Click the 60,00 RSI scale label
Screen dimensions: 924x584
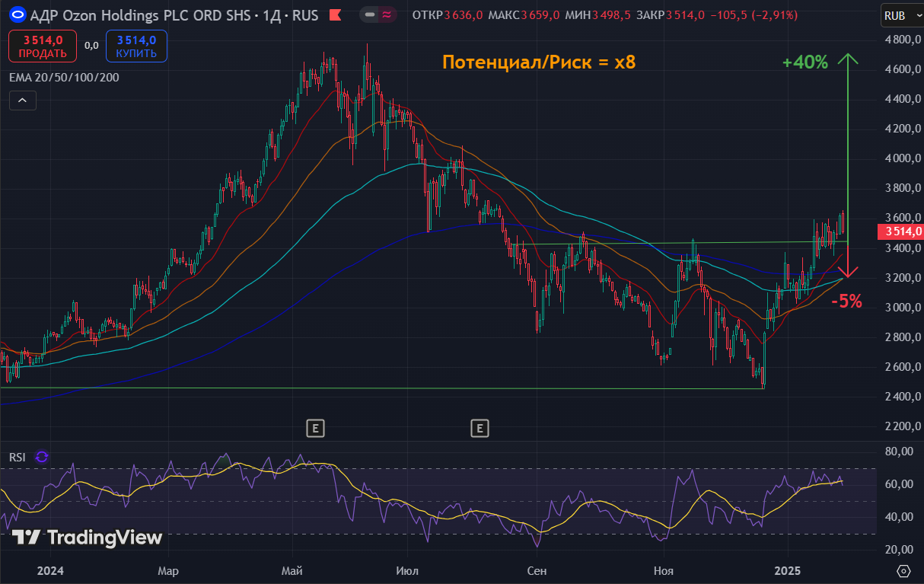click(899, 484)
